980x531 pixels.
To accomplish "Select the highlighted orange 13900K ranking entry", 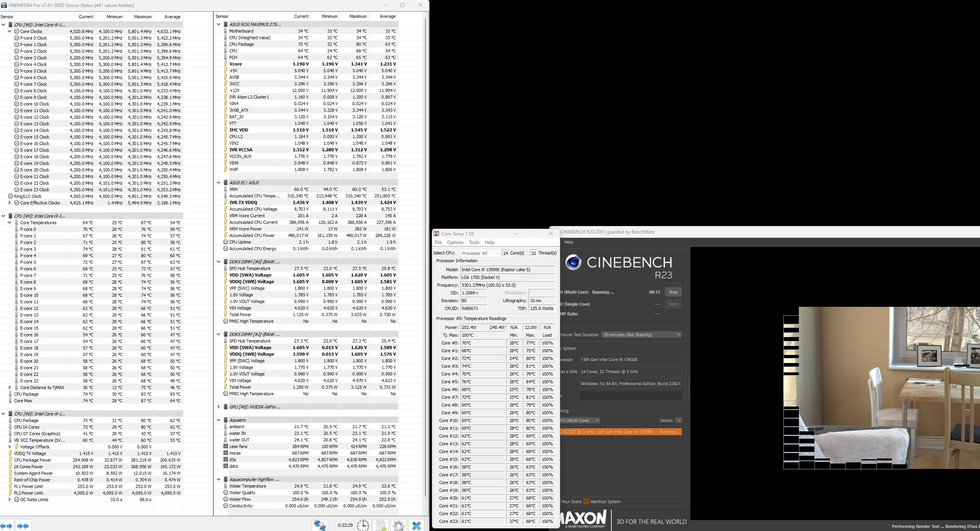I will pyautogui.click(x=620, y=432).
